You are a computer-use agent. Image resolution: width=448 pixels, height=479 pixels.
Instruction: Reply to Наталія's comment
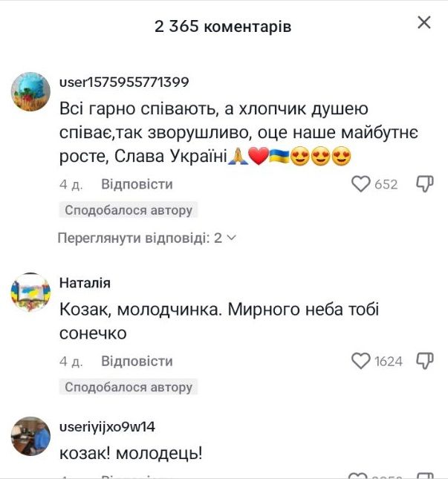coord(137,361)
